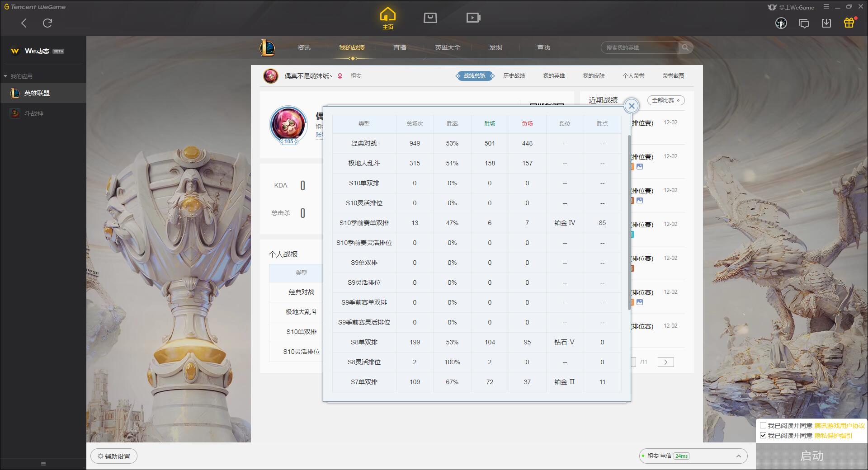This screenshot has height=470, width=868.
Task: Click the 启动 launch button
Action: tap(812, 456)
